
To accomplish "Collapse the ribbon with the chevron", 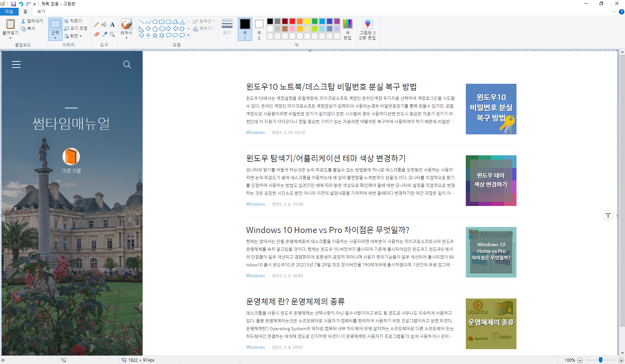I will (614, 12).
